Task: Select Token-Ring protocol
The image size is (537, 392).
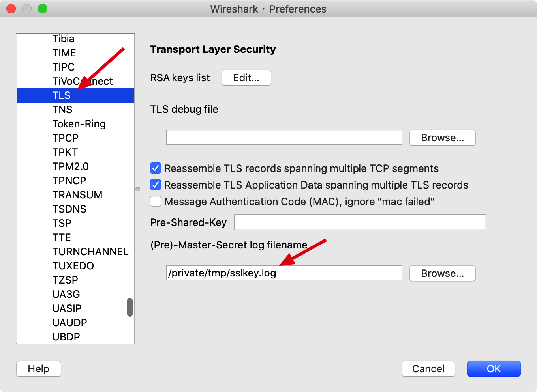Action: click(75, 124)
